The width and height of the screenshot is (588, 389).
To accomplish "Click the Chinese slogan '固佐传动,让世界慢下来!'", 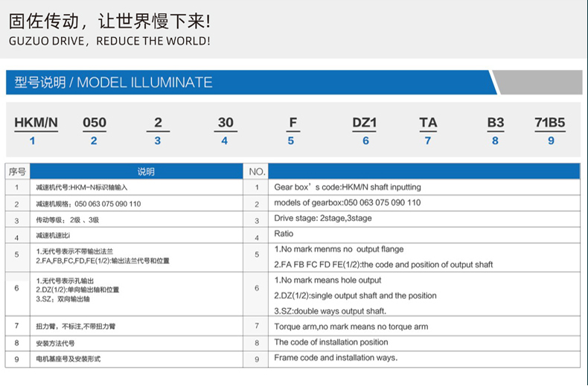I will [x=109, y=21].
